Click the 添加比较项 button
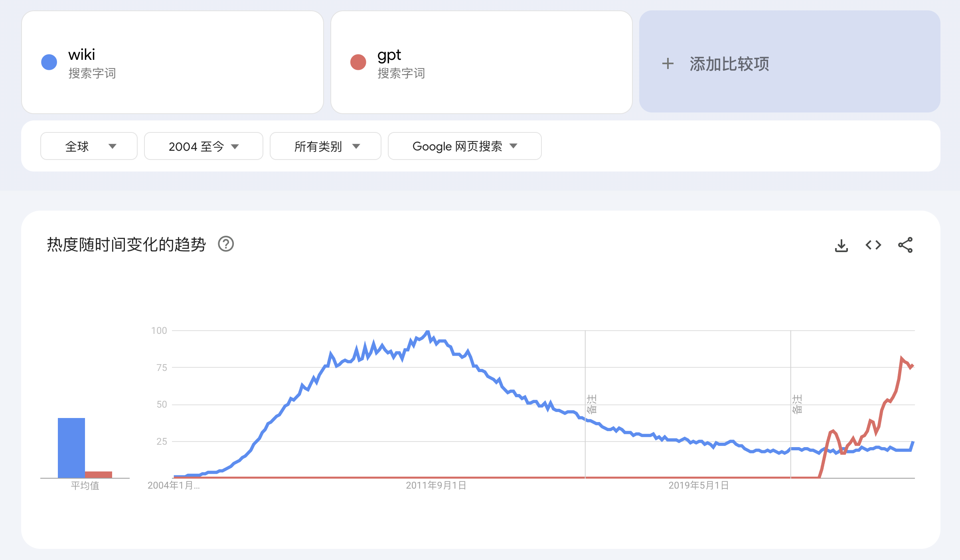The height and width of the screenshot is (560, 960). 790,61
